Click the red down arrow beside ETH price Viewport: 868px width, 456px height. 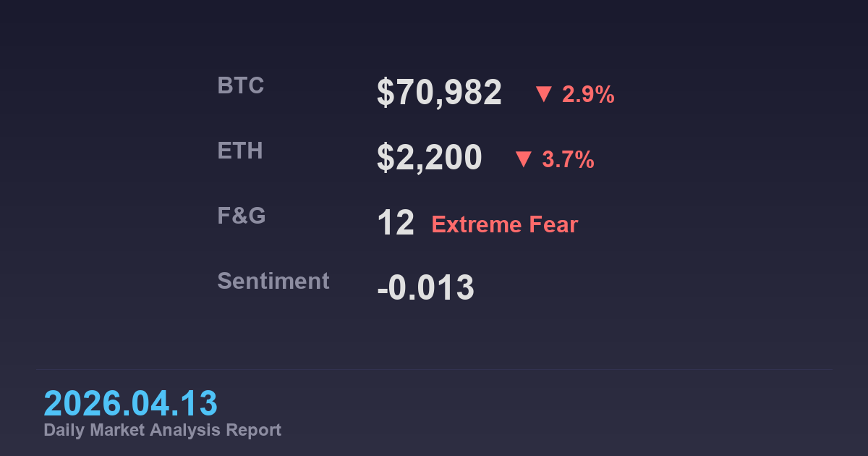click(x=524, y=159)
